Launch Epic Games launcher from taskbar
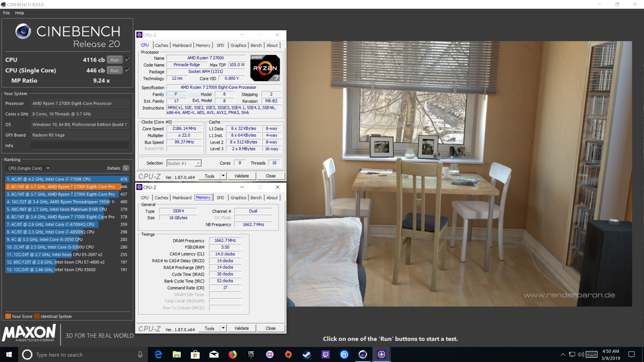644x362 pixels. pos(251,354)
